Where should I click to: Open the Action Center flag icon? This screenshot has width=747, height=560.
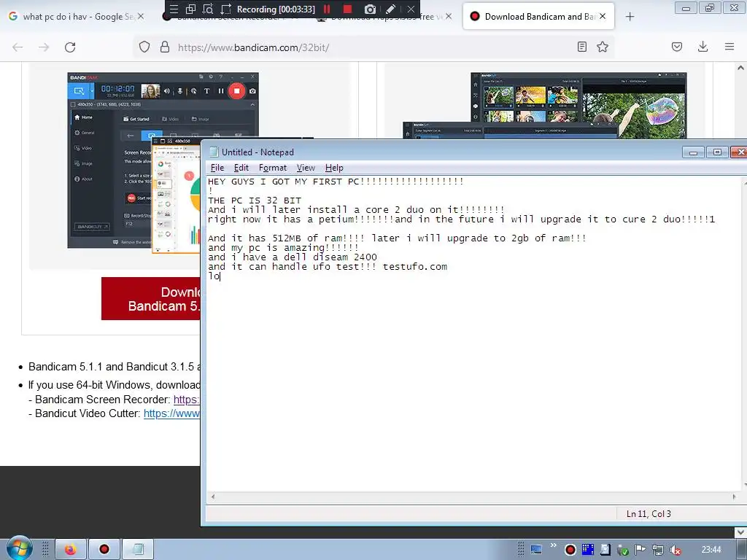[x=640, y=550]
